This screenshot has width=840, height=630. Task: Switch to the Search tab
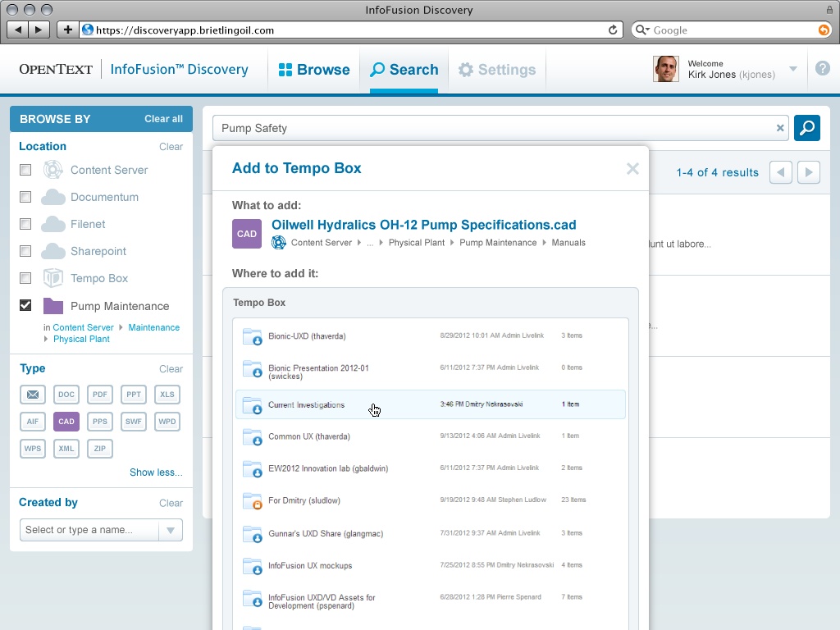pyautogui.click(x=404, y=70)
